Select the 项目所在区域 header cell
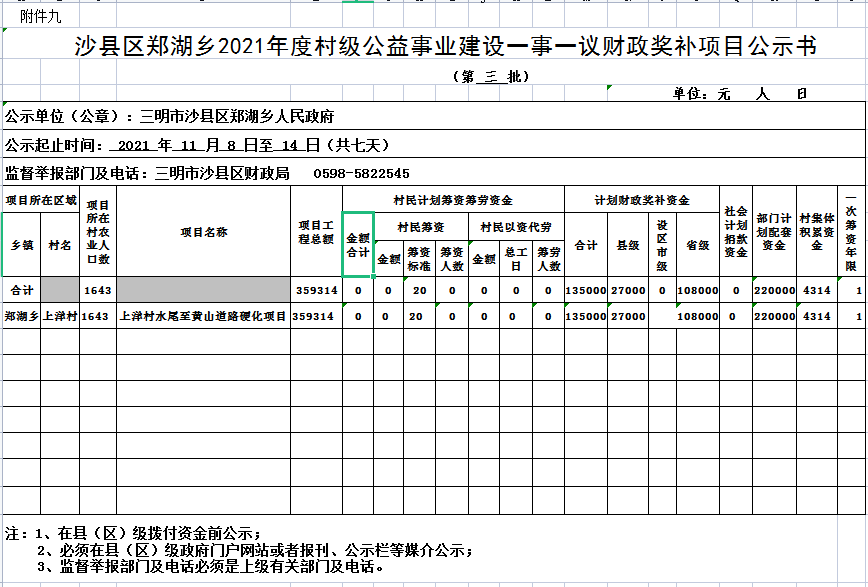The width and height of the screenshot is (868, 587). pyautogui.click(x=41, y=200)
